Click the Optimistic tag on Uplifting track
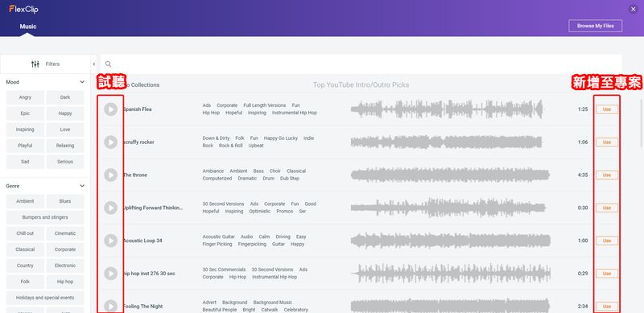 click(x=260, y=212)
